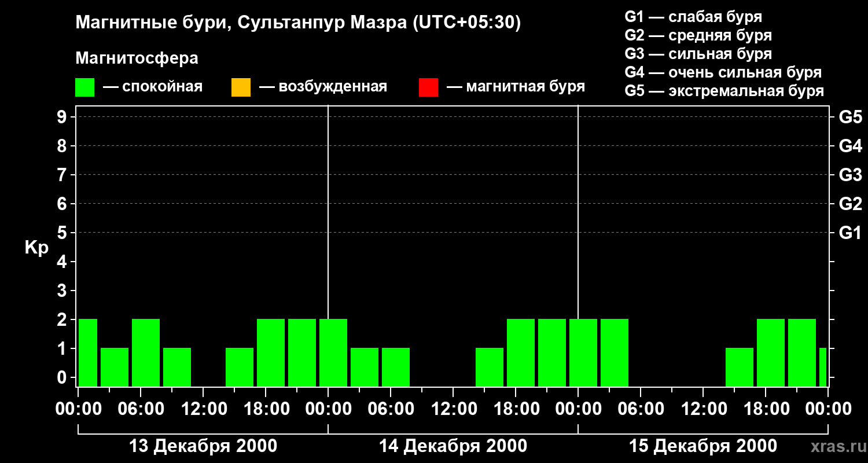Screen dimensions: 868x463
Task: Click the '5' value on the Kp axis
Action: (63, 233)
